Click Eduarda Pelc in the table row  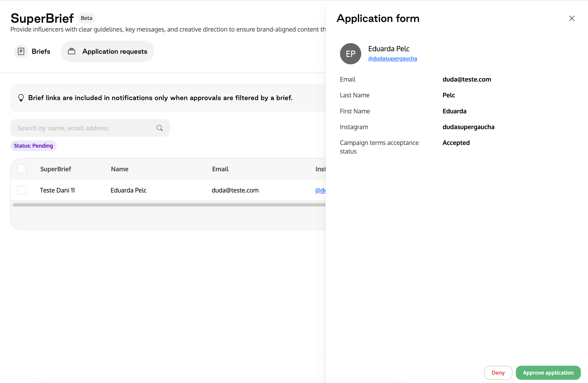tap(129, 190)
